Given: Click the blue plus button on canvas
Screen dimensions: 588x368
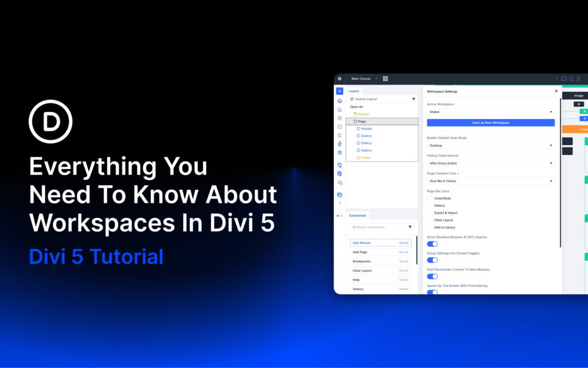Looking at the screenshot, I should click(x=584, y=118).
